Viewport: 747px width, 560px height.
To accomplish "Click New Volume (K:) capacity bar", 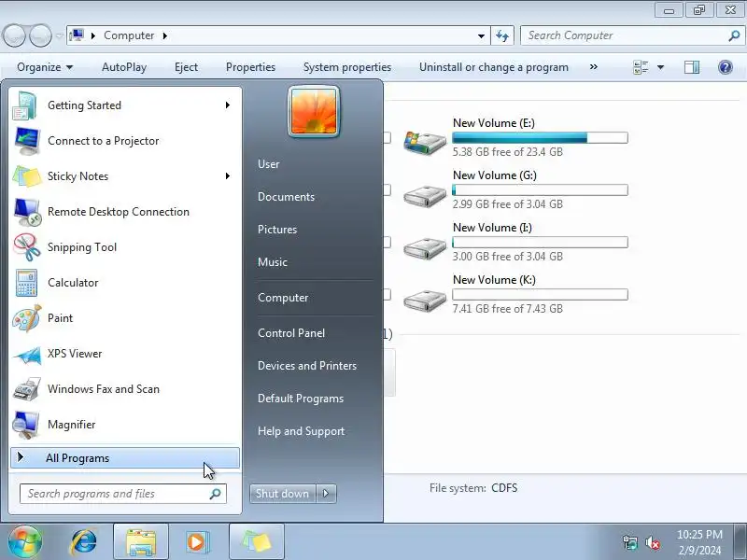I will [x=540, y=295].
